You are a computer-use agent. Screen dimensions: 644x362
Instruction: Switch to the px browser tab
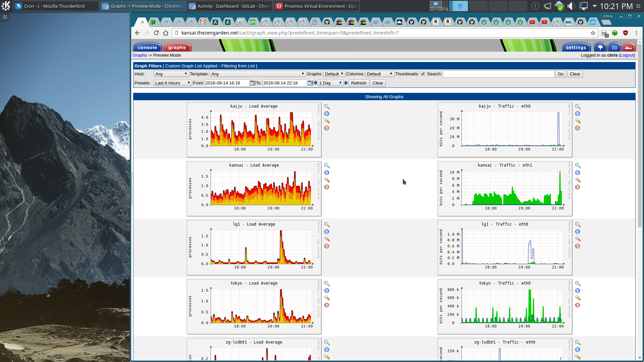pos(252,22)
